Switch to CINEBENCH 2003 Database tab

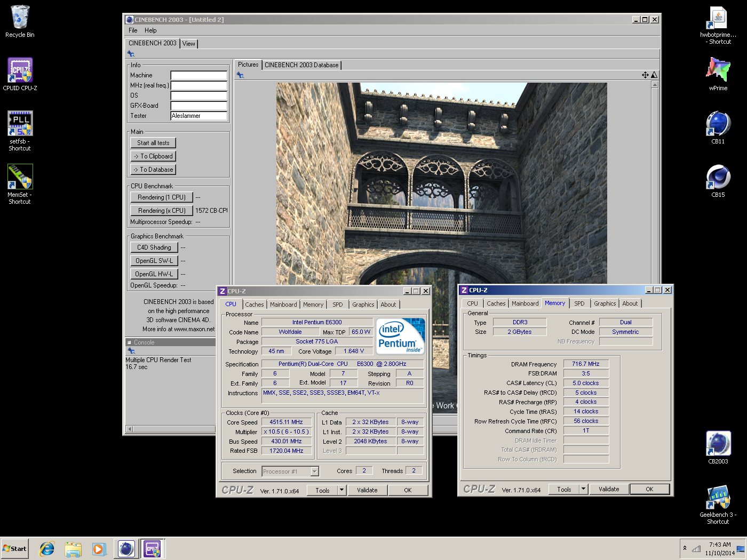pos(301,65)
